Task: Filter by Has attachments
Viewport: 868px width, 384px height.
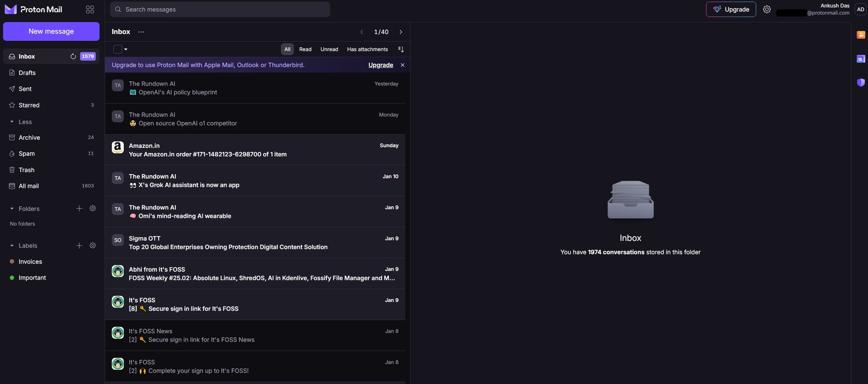Action: click(x=367, y=49)
